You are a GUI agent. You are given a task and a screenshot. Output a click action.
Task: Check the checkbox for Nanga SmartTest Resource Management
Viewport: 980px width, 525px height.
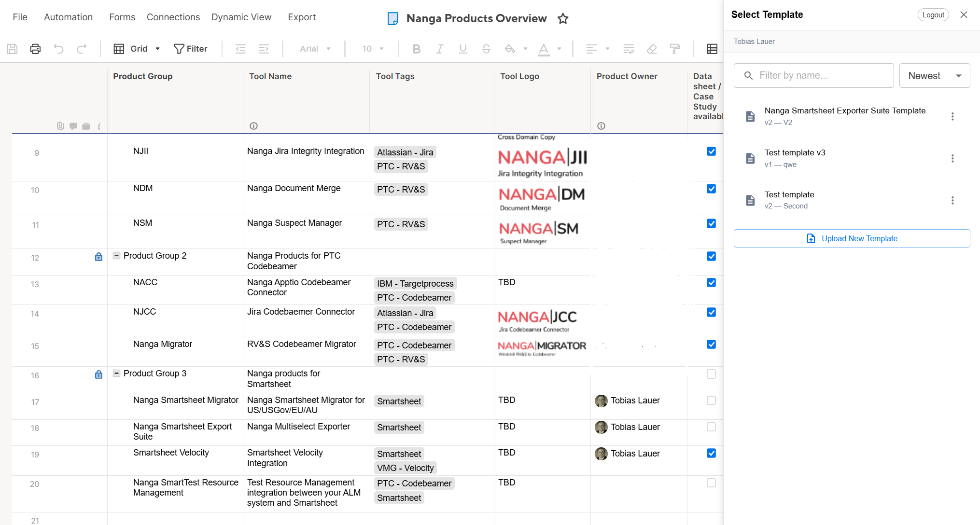click(x=711, y=483)
